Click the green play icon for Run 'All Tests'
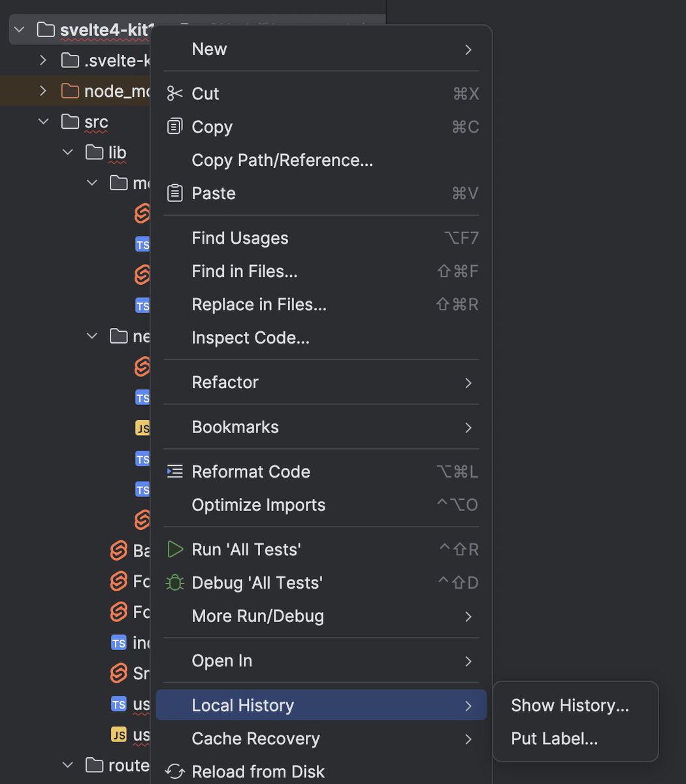The width and height of the screenshot is (686, 784). (174, 549)
